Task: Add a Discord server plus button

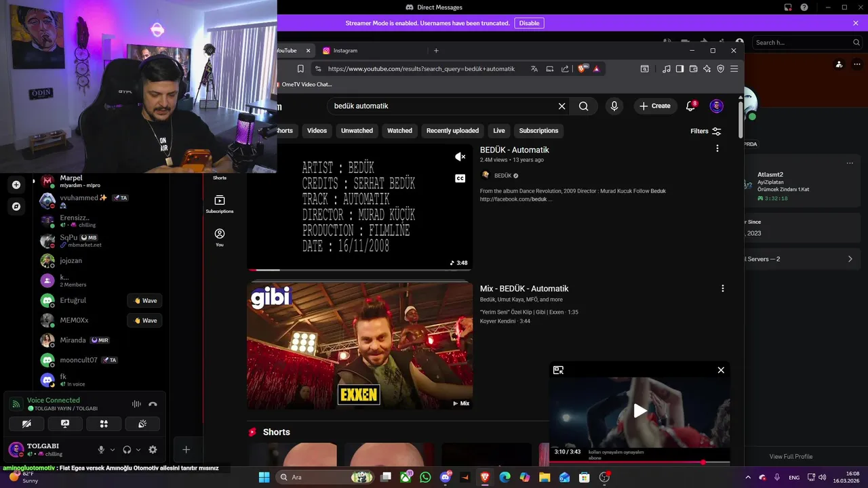Action: tap(16, 184)
